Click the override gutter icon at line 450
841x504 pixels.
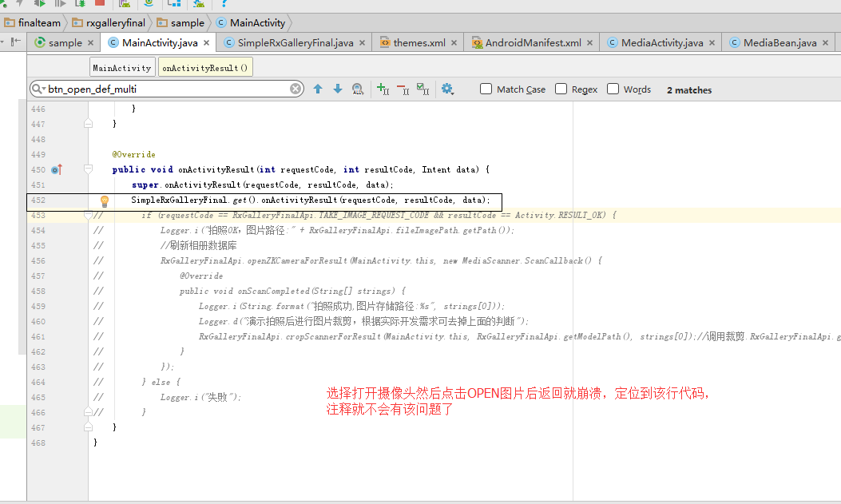pyautogui.click(x=57, y=169)
